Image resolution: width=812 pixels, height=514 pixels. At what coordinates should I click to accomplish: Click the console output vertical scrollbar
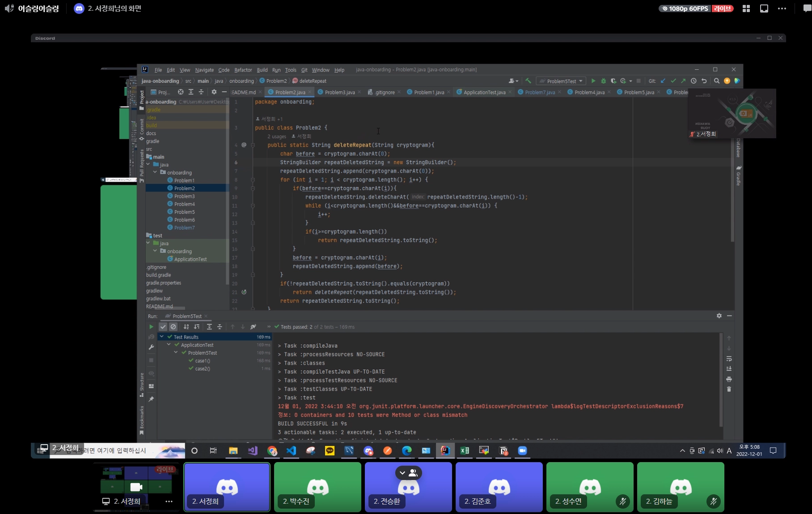[x=720, y=380]
